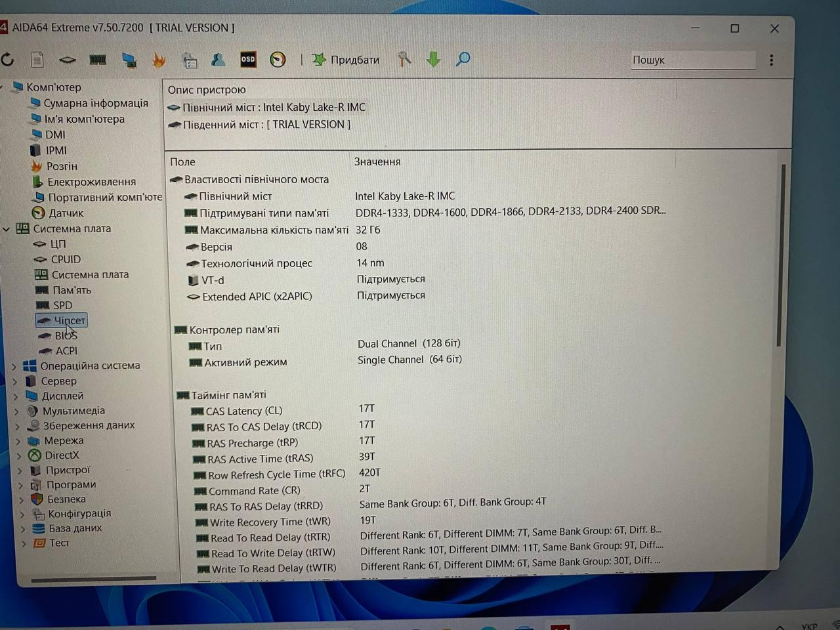Image resolution: width=840 pixels, height=630 pixels.
Task: Start the System Stability Test flame icon
Action: pos(159,60)
